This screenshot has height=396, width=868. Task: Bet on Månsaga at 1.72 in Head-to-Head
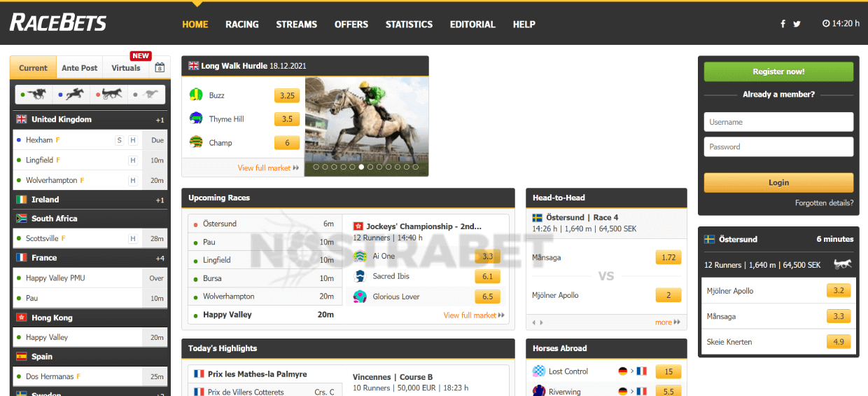click(x=668, y=257)
